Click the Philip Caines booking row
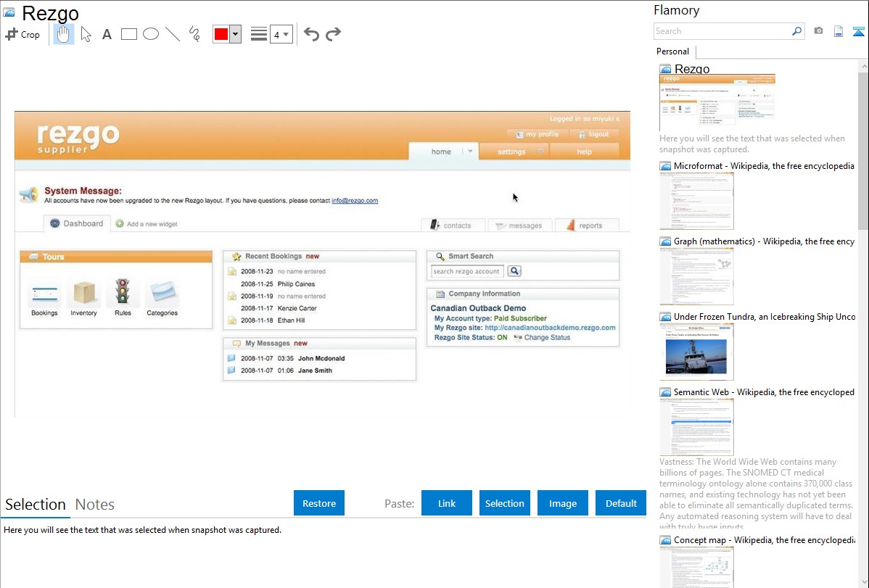Screen dimensions: 869x588 (x=278, y=283)
